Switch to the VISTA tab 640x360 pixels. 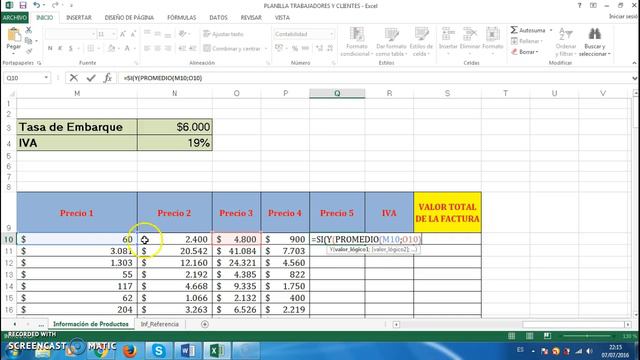pyautogui.click(x=282, y=18)
